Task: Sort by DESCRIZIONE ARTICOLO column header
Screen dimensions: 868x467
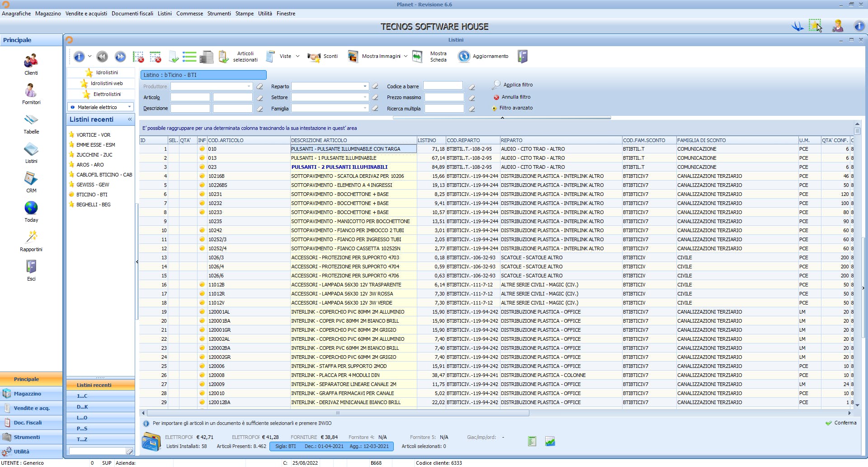Action: 353,140
